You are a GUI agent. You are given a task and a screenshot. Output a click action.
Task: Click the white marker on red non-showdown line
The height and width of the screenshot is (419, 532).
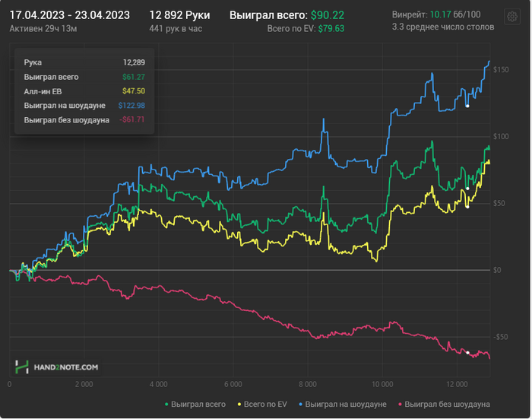tap(467, 352)
